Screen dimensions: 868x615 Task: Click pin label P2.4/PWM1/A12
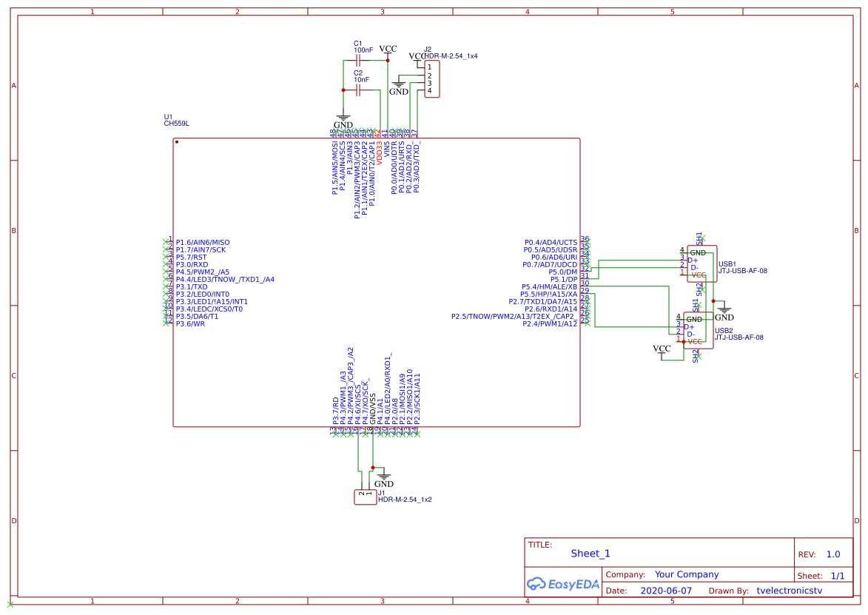tap(550, 324)
